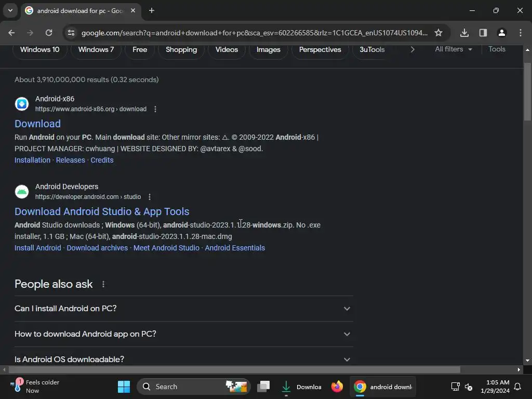The width and height of the screenshot is (532, 399).
Task: Open more options for Android Developers result
Action: tap(149, 197)
